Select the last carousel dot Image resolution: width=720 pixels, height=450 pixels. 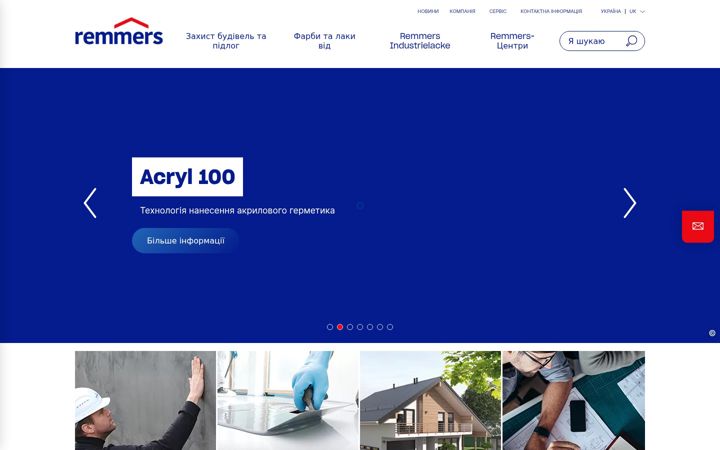(390, 327)
